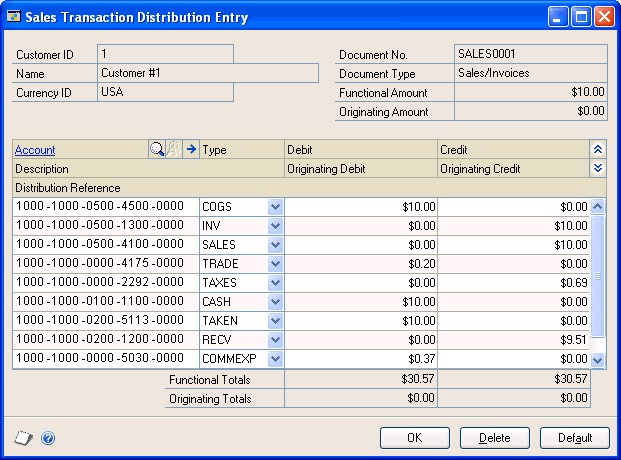
Task: Select account 1000-1000-0500-1300-0000
Action: coord(106,225)
